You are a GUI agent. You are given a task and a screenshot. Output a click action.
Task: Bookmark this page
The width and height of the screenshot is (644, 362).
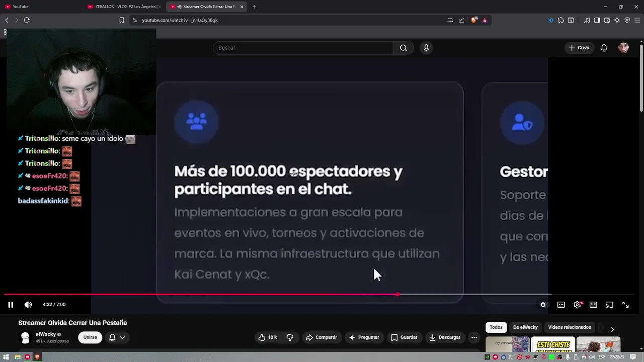click(121, 20)
